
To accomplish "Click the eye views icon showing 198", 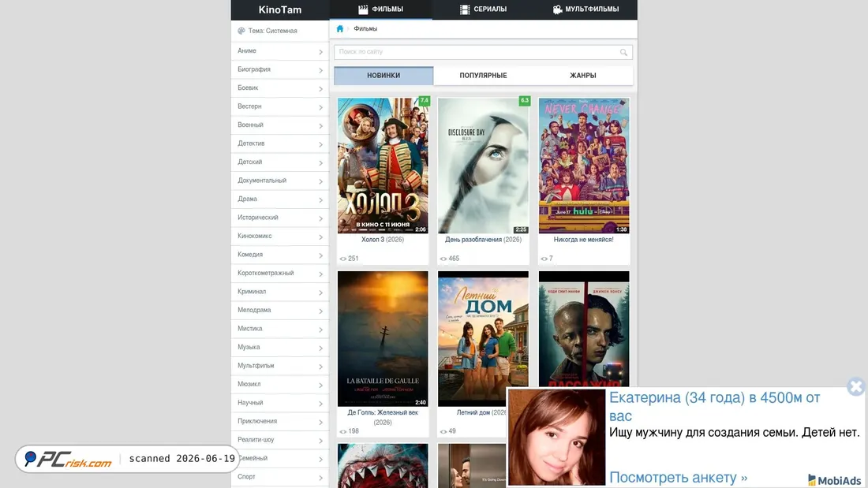I will click(x=342, y=431).
